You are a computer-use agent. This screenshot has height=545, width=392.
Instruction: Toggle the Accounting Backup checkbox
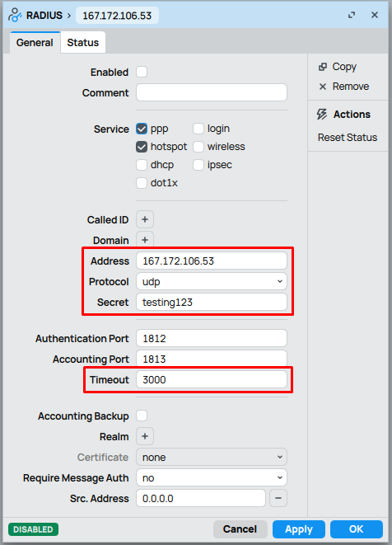click(142, 416)
